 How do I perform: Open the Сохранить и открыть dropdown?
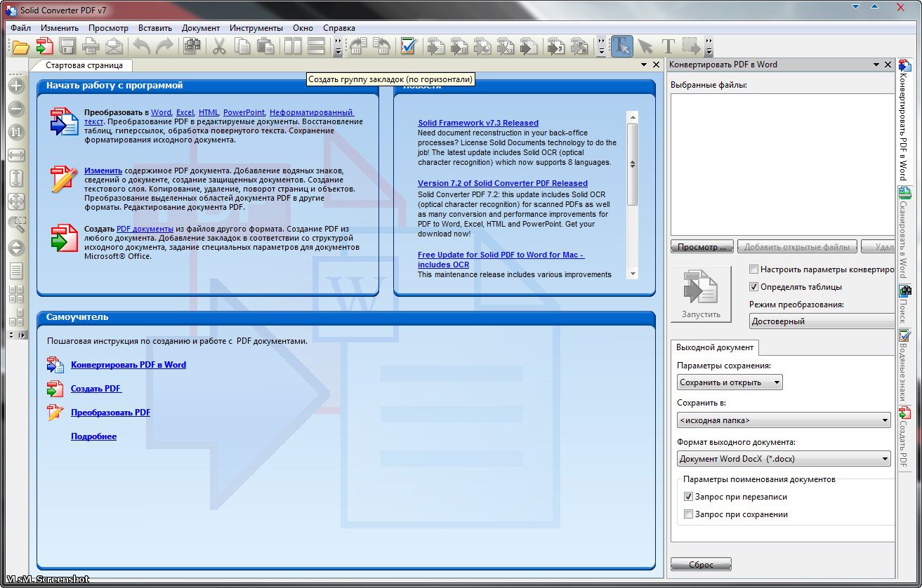tap(730, 382)
